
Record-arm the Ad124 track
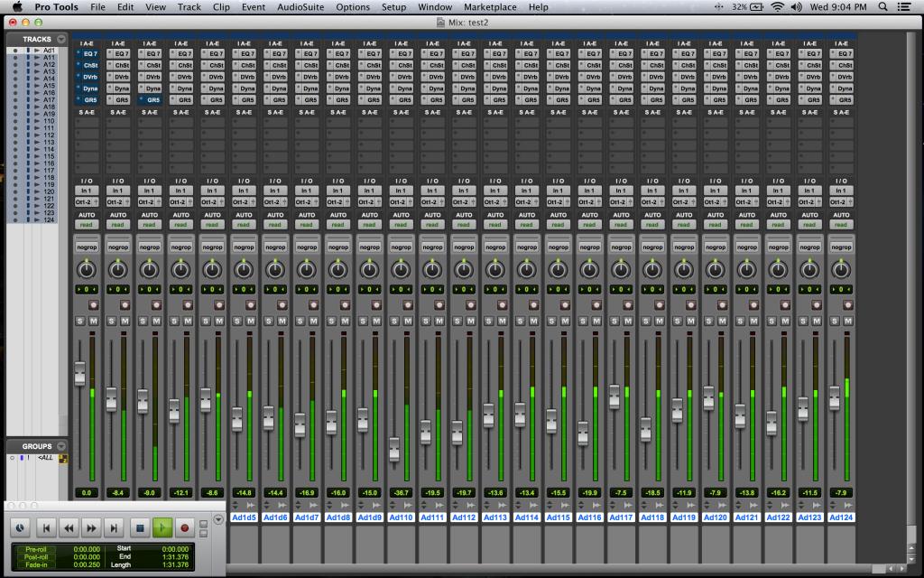[846, 305]
